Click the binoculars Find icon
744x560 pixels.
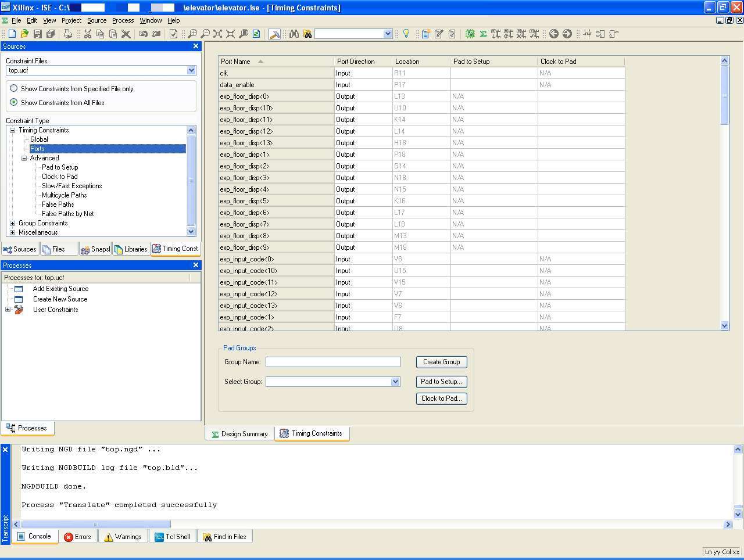(x=294, y=34)
